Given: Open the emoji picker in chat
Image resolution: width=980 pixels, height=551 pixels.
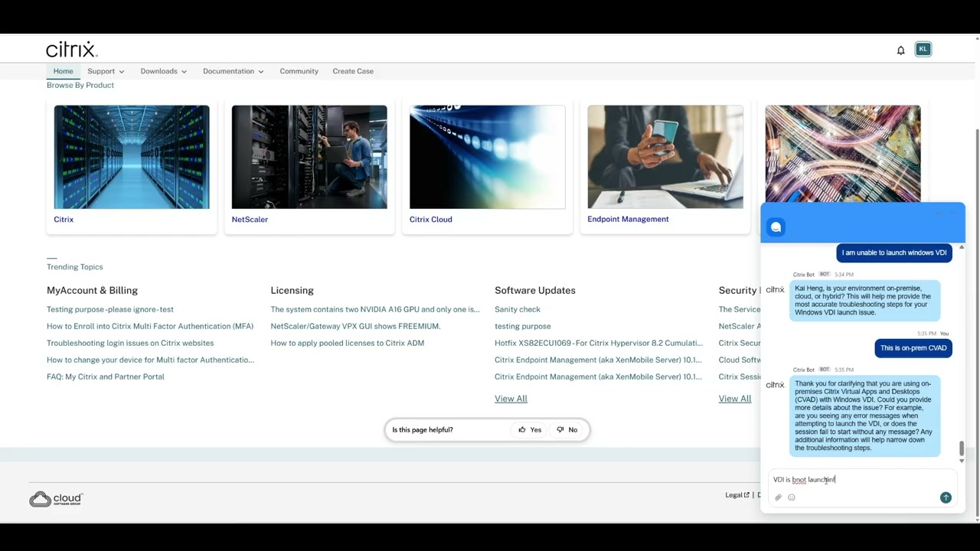Looking at the screenshot, I should tap(792, 497).
